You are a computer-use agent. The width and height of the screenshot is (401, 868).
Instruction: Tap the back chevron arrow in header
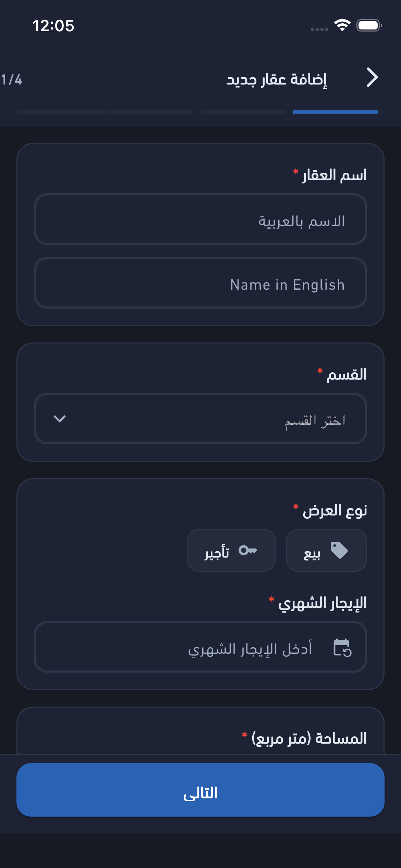pos(372,77)
